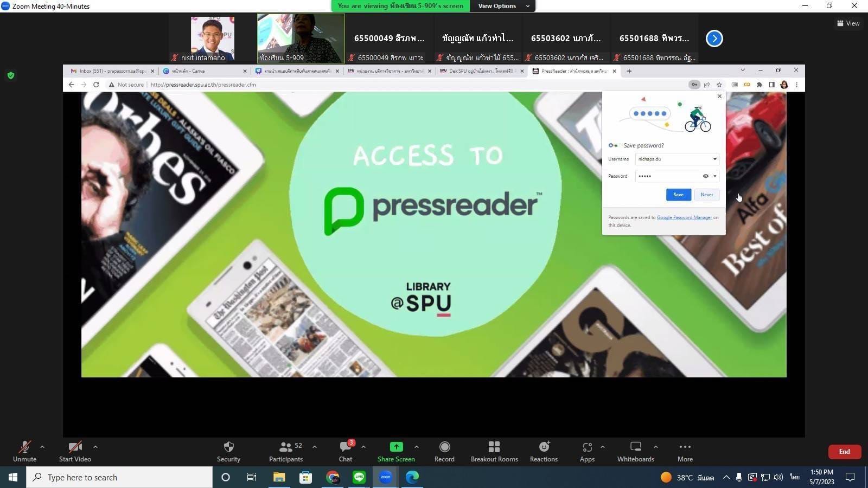
Task: Expand audio options arrow beside Unmute
Action: [42, 447]
